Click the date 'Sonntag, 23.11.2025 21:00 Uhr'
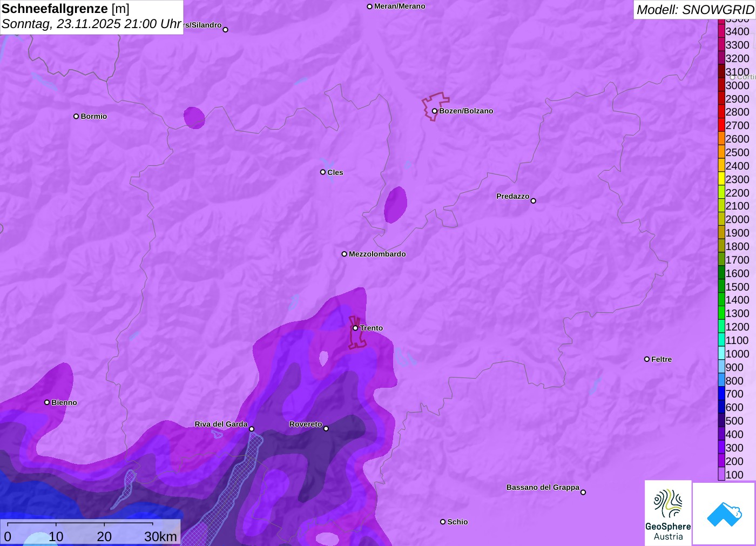The image size is (756, 546). click(x=91, y=24)
